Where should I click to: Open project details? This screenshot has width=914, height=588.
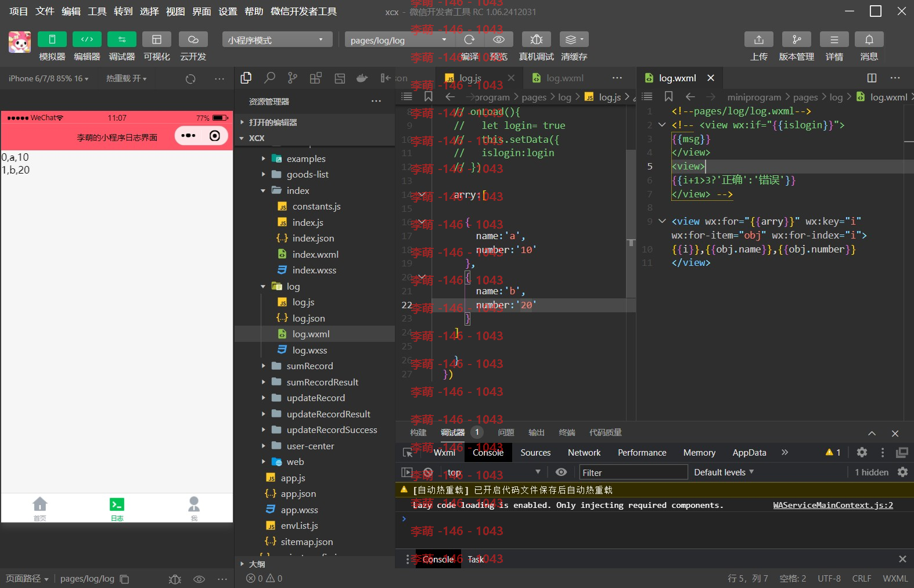(834, 39)
